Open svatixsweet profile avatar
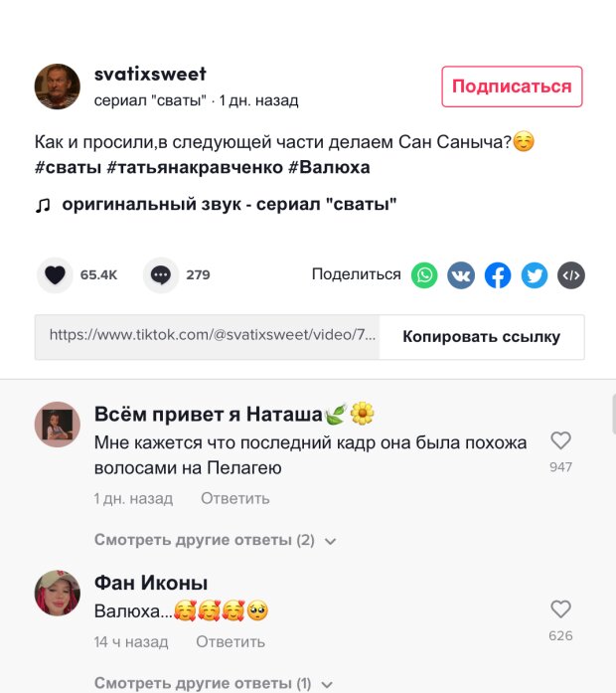Image resolution: width=616 pixels, height=693 pixels. click(x=58, y=87)
